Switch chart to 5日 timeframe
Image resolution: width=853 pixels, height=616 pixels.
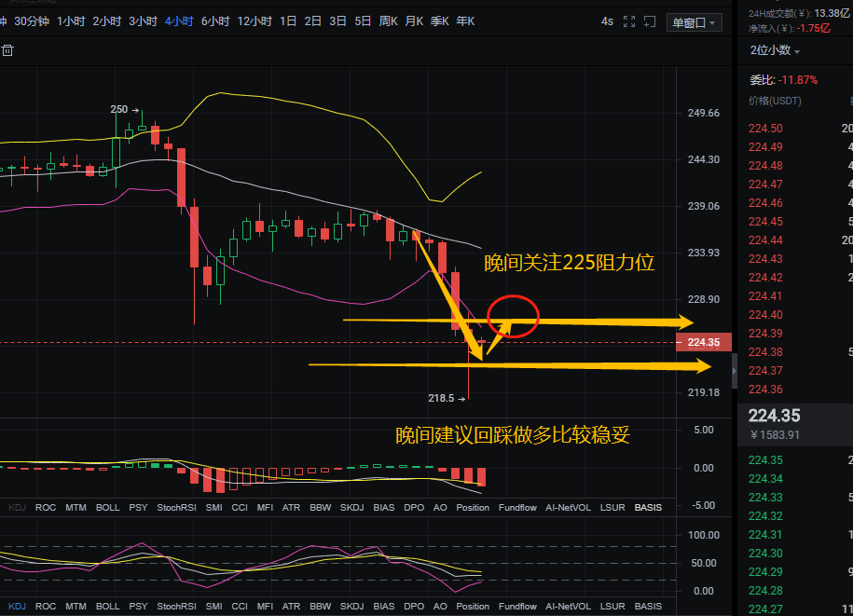point(363,21)
